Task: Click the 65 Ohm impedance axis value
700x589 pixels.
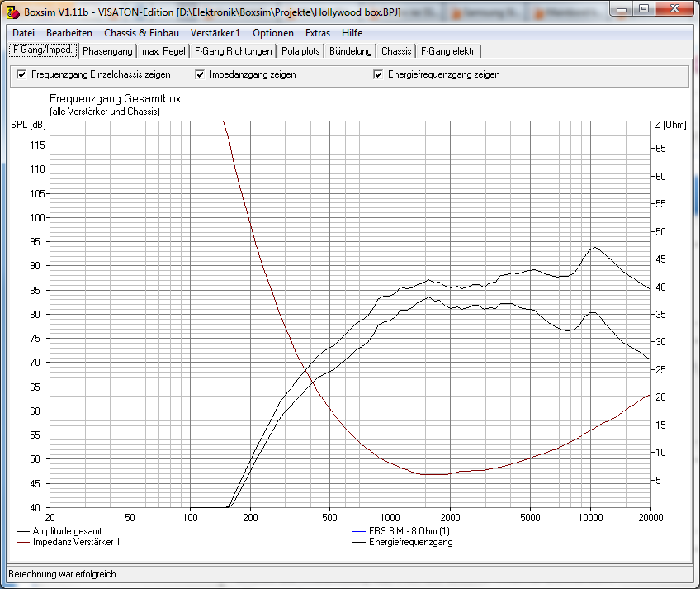Action: click(660, 149)
